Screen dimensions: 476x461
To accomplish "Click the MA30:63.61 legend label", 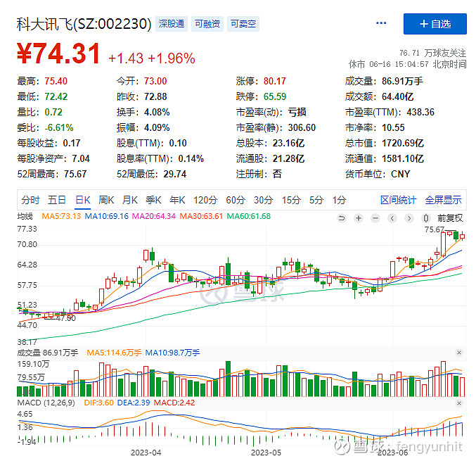I will (x=201, y=216).
